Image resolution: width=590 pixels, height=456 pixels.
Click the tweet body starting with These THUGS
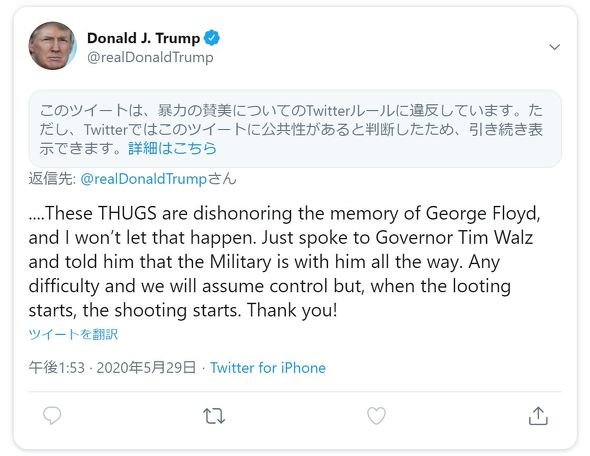[284, 261]
